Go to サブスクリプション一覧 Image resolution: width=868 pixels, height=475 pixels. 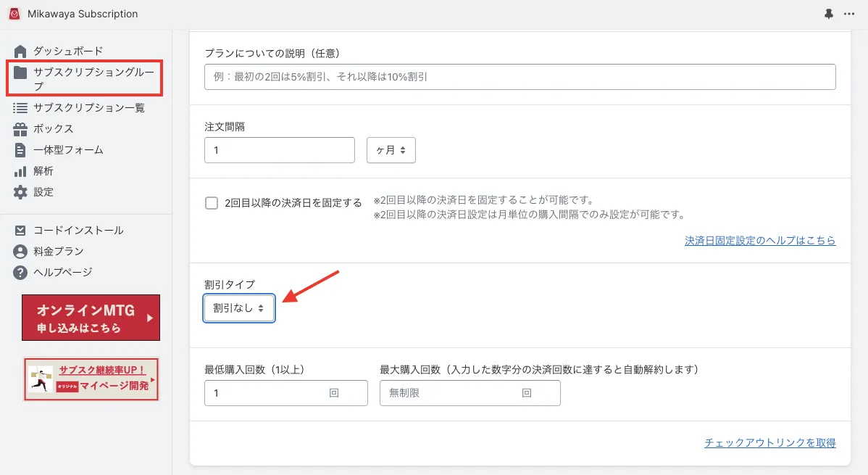pos(89,107)
